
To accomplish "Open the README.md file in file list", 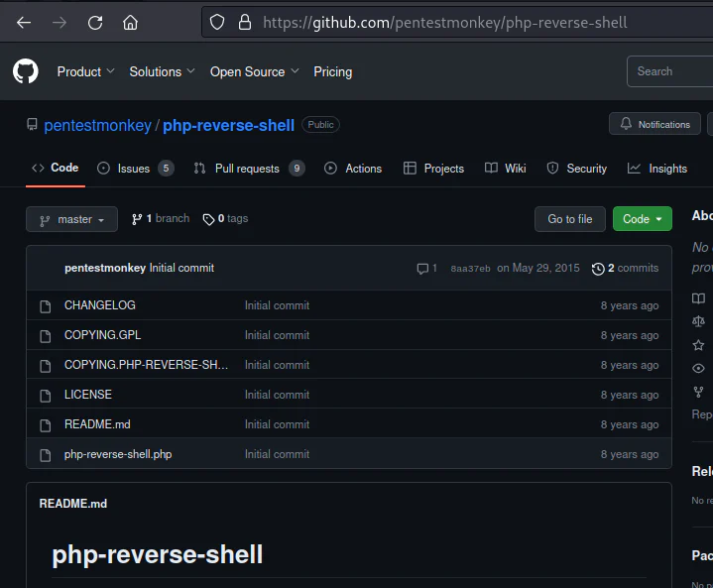I will (97, 424).
